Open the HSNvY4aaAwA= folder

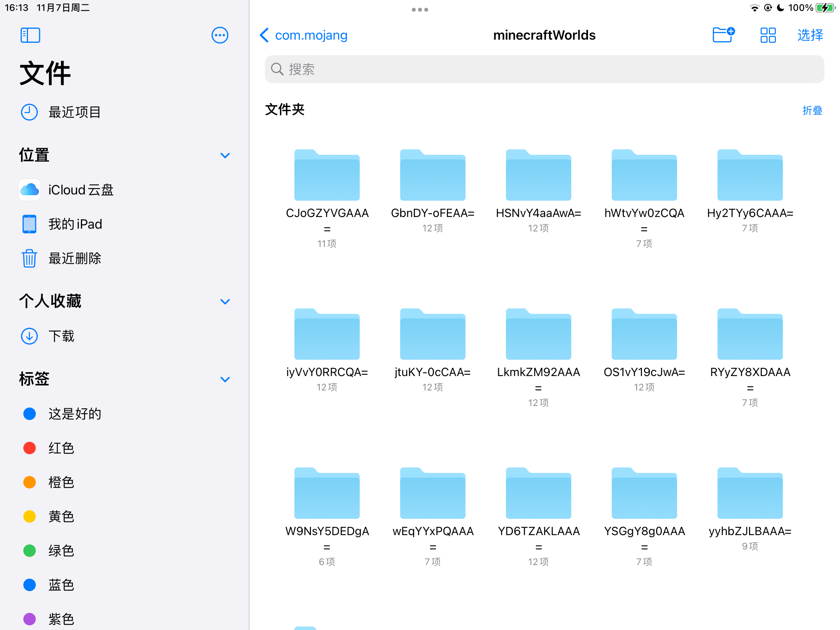(539, 175)
